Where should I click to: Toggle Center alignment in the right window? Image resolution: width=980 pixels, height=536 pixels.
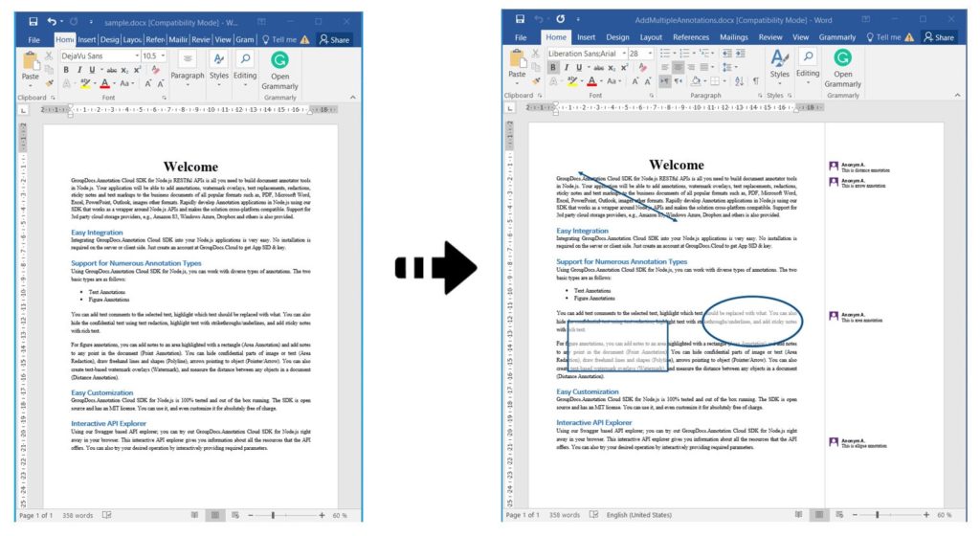(679, 68)
